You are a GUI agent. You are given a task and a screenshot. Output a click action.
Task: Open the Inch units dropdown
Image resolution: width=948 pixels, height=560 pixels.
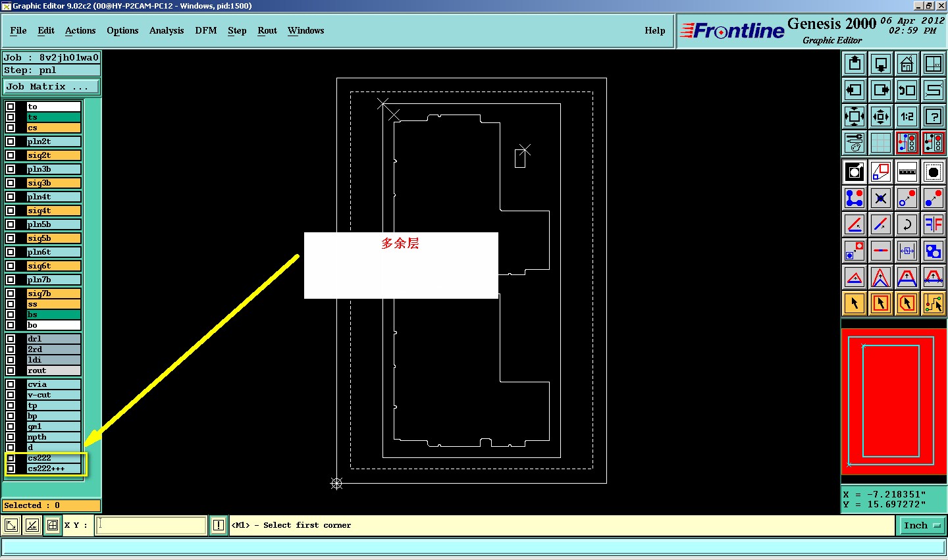tap(922, 525)
